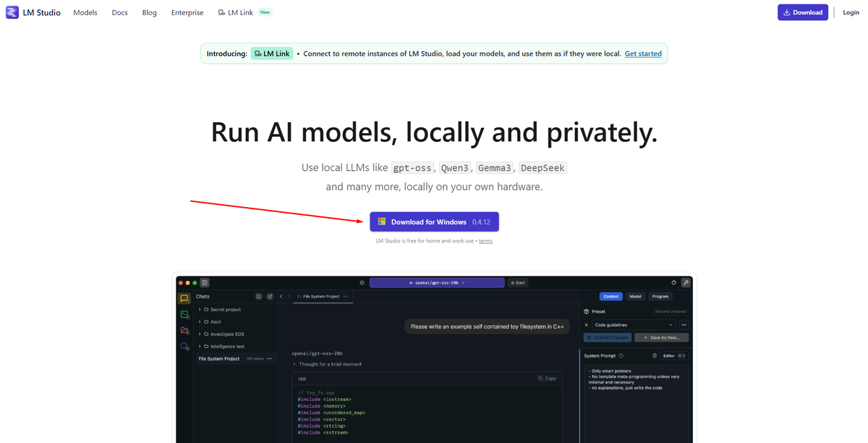Click the new chat pencil icon
Viewport: 868px width, 443px height.
270,296
